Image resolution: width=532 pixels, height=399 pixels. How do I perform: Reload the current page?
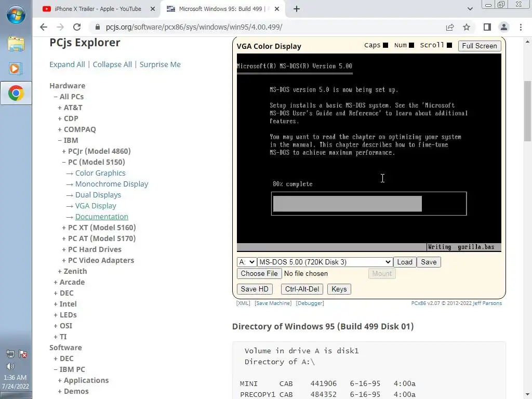click(x=77, y=27)
